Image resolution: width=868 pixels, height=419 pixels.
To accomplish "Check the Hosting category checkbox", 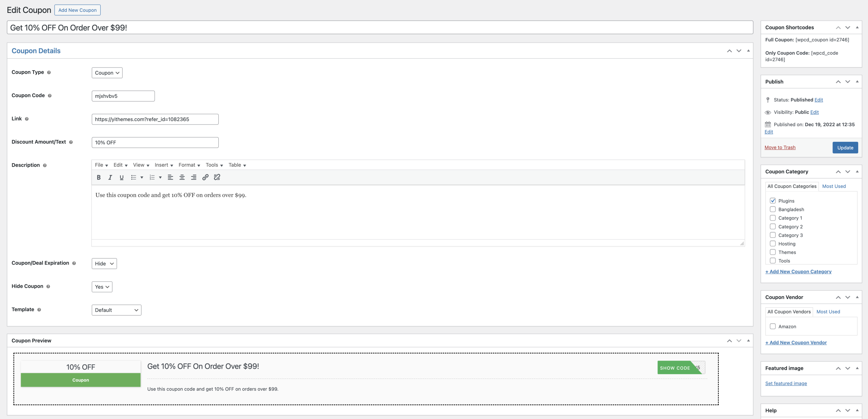I will point(773,243).
